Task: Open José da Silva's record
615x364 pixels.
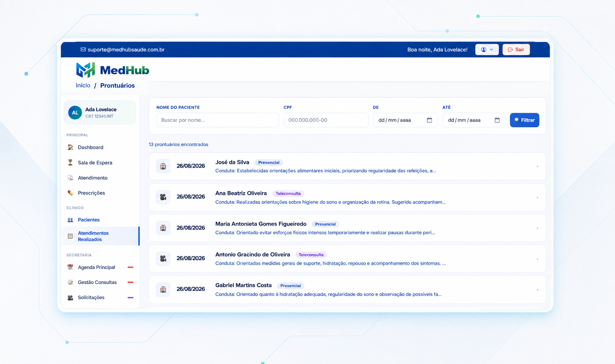Action: [x=347, y=166]
